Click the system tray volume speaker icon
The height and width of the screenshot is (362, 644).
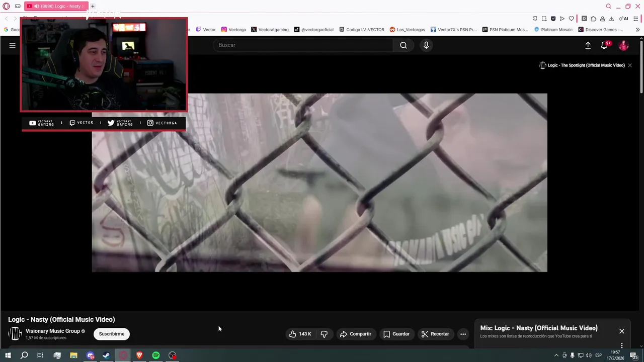[589, 355]
